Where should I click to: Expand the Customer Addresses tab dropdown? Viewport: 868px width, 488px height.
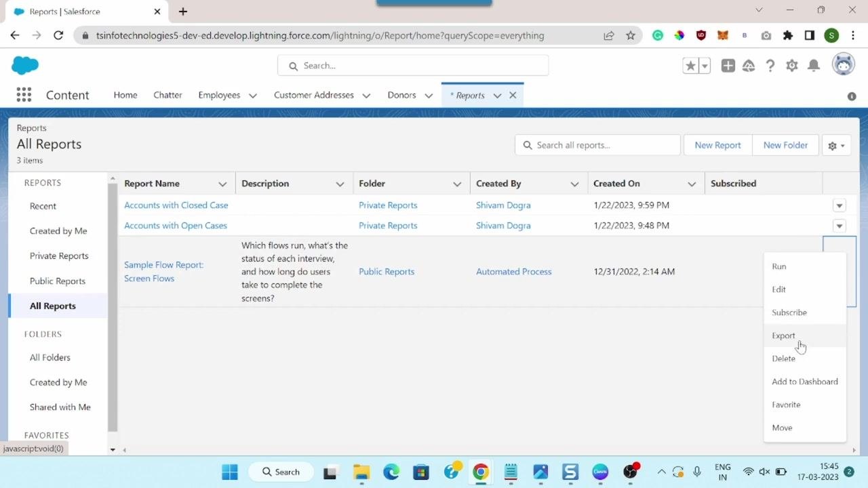click(366, 96)
